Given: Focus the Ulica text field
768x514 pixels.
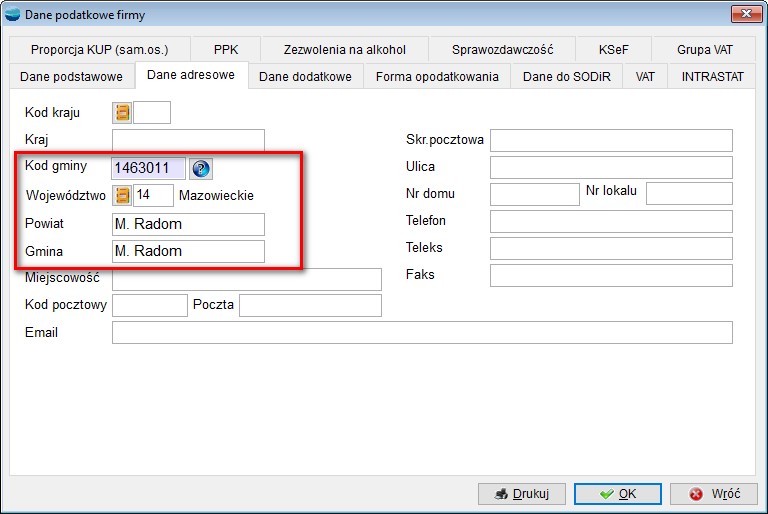Looking at the screenshot, I should pos(610,167).
